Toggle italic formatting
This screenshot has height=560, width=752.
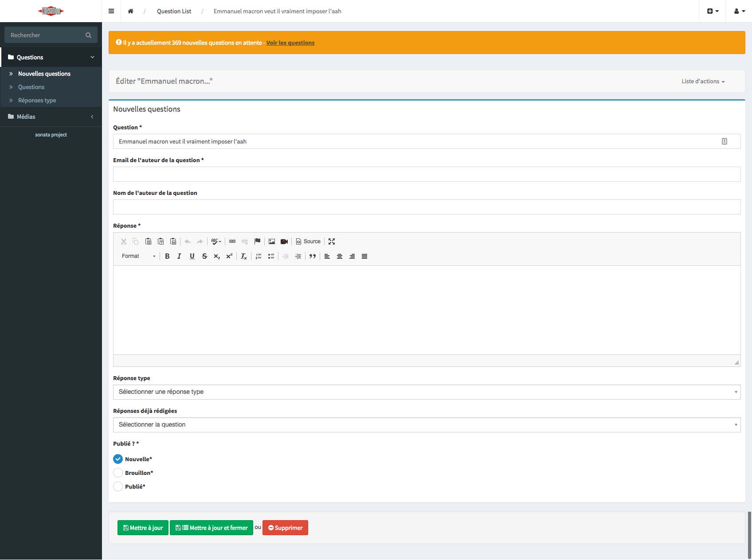pyautogui.click(x=180, y=256)
